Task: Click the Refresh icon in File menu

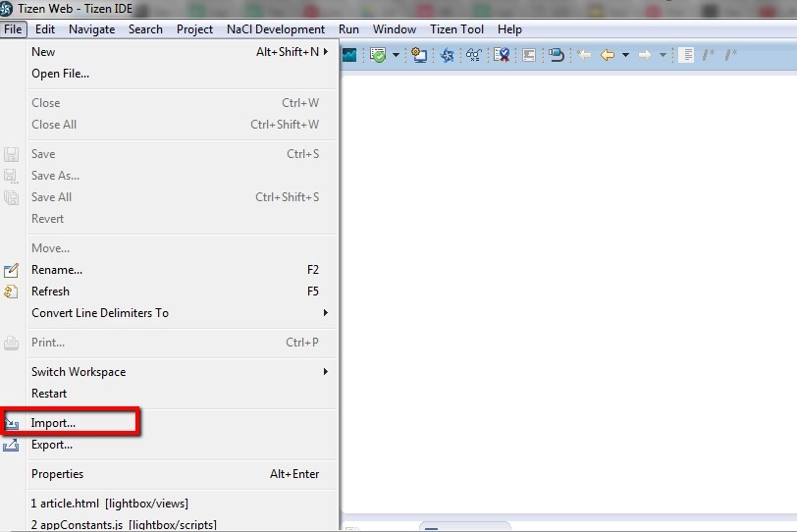Action: coord(11,292)
